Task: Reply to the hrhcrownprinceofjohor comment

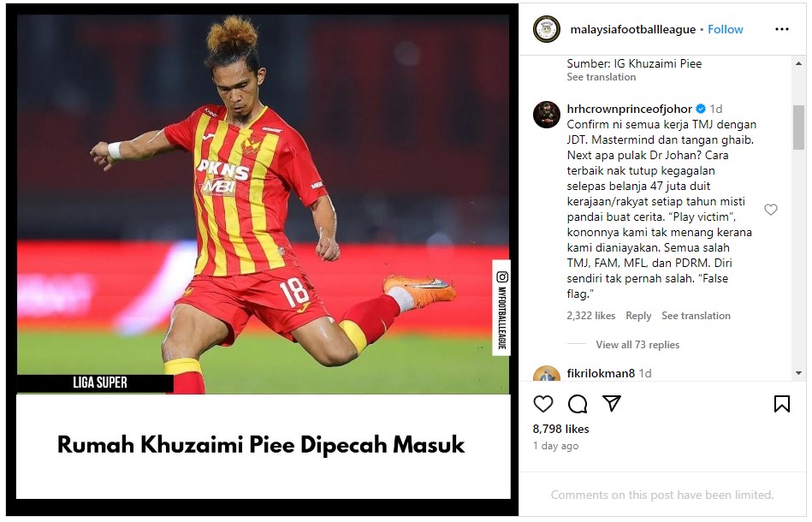Action: (x=638, y=316)
